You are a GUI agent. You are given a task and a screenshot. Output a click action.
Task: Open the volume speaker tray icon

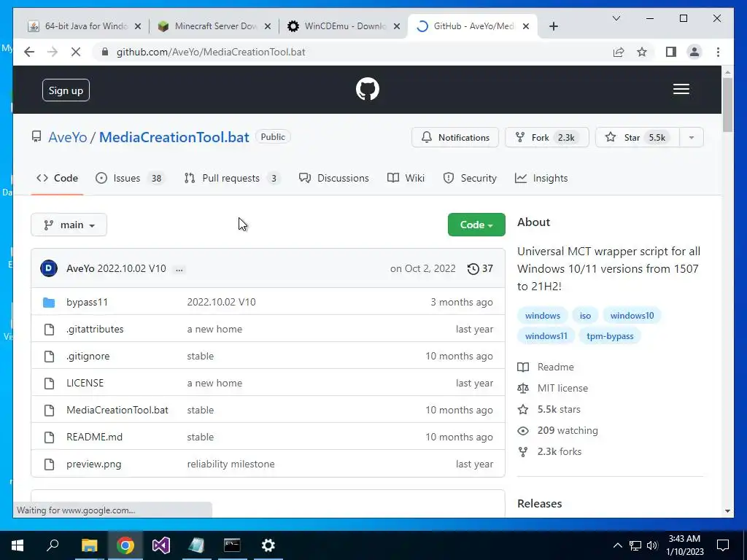click(x=652, y=545)
